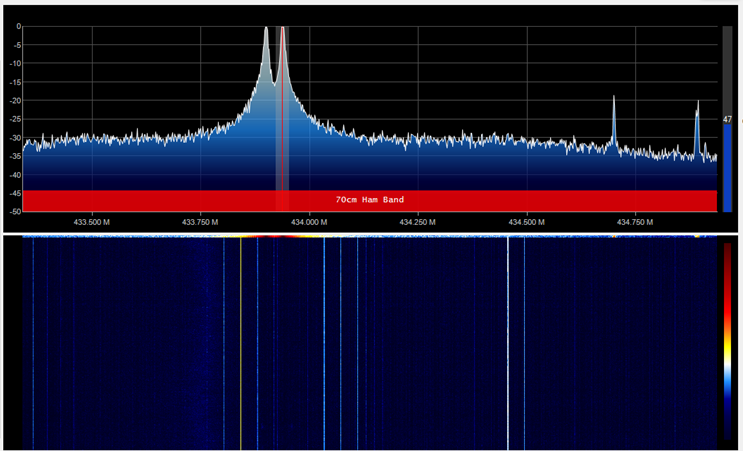Click the 434.500 M frequency axis label
Screen dimensions: 743x451
(x=526, y=222)
